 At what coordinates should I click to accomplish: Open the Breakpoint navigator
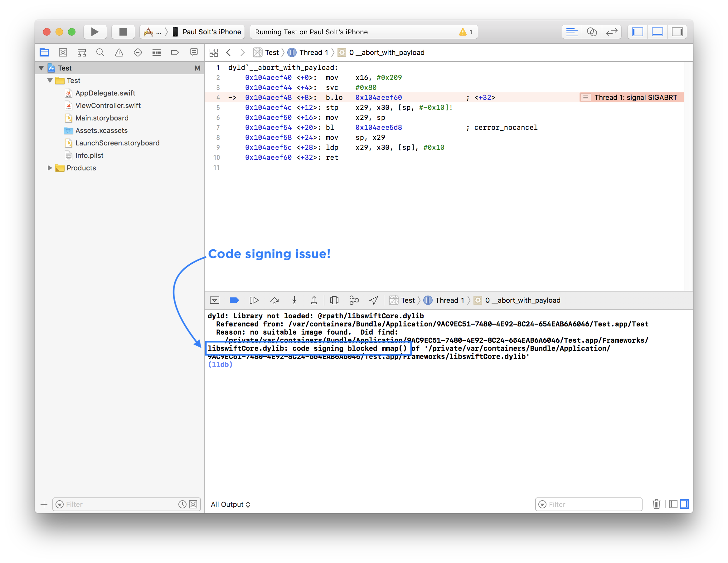click(175, 52)
